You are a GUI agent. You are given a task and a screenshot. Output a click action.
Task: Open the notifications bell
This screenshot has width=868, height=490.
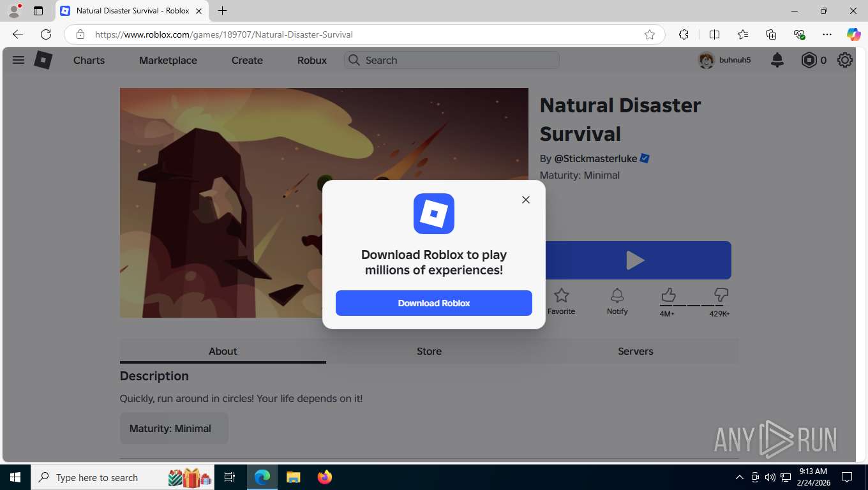(777, 60)
